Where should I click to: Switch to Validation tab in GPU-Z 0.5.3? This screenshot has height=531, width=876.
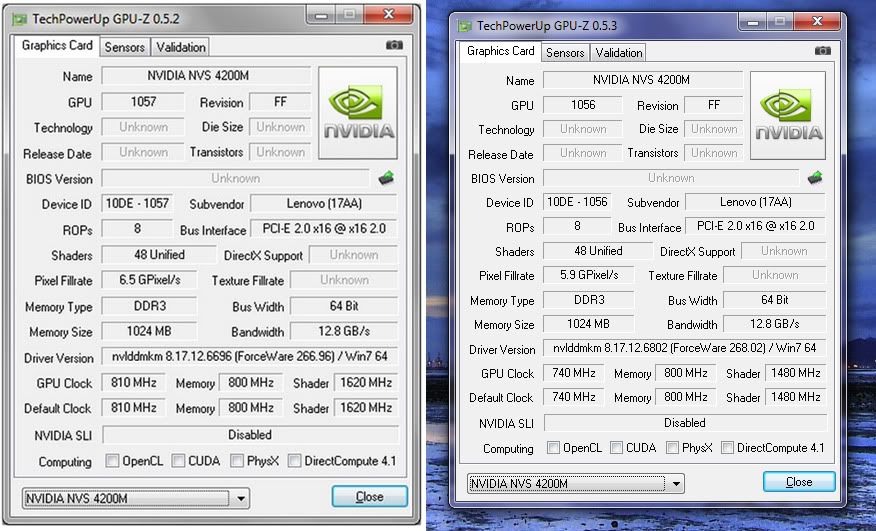[618, 53]
